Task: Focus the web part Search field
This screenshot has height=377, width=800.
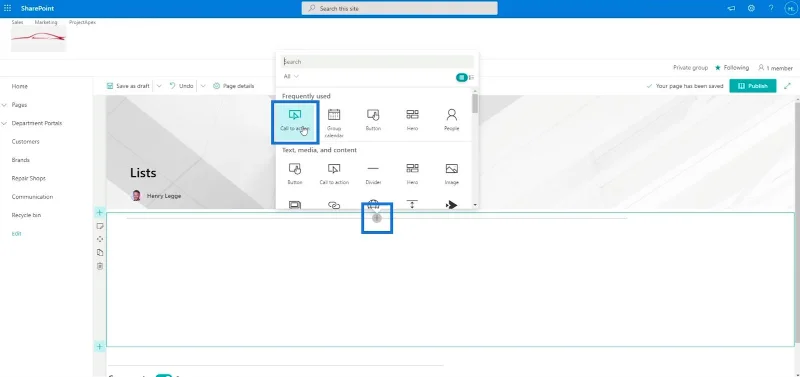Action: point(377,62)
